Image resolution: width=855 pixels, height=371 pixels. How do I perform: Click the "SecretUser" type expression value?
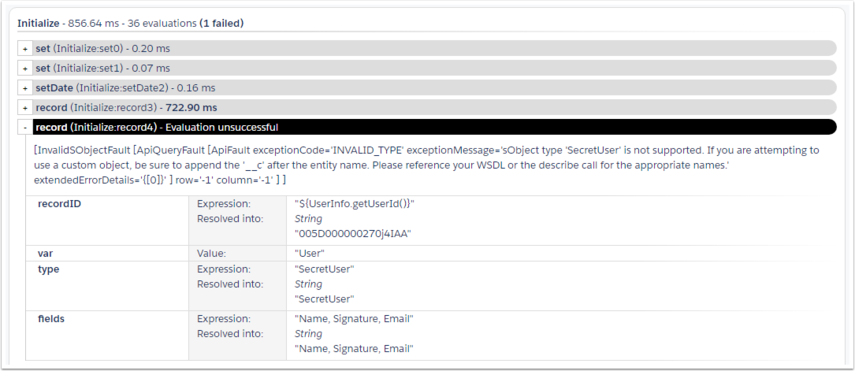point(324,270)
